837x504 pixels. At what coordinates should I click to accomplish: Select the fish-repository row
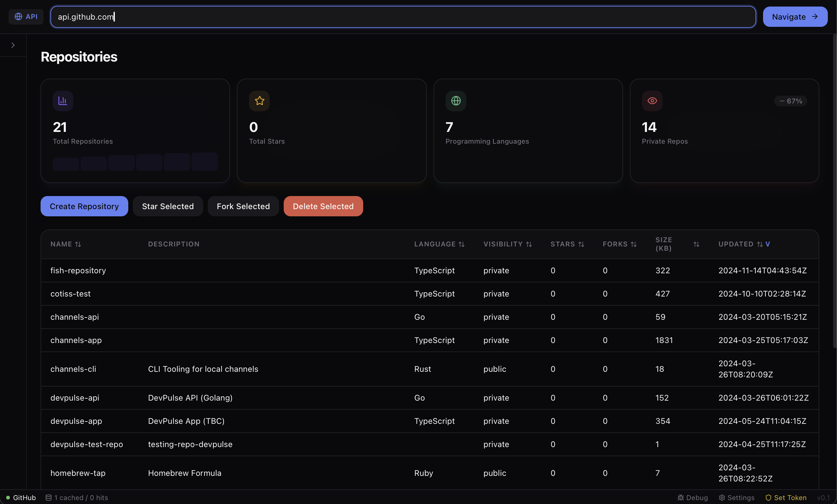coord(430,271)
